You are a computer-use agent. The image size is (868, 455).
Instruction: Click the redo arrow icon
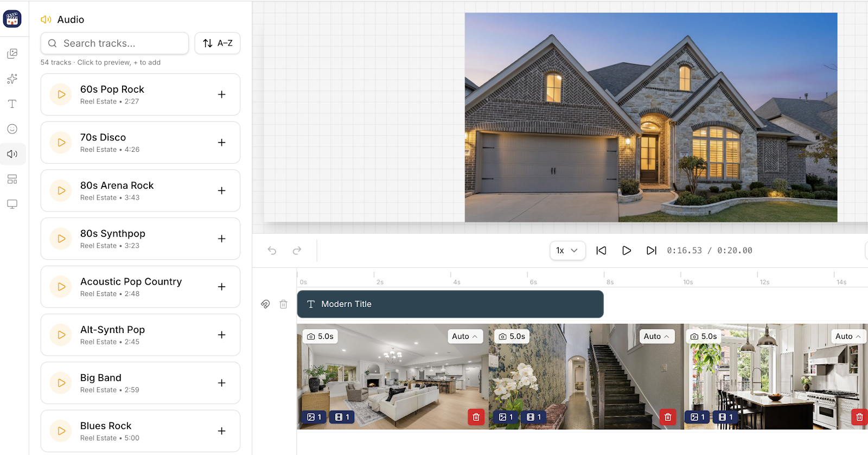click(297, 251)
